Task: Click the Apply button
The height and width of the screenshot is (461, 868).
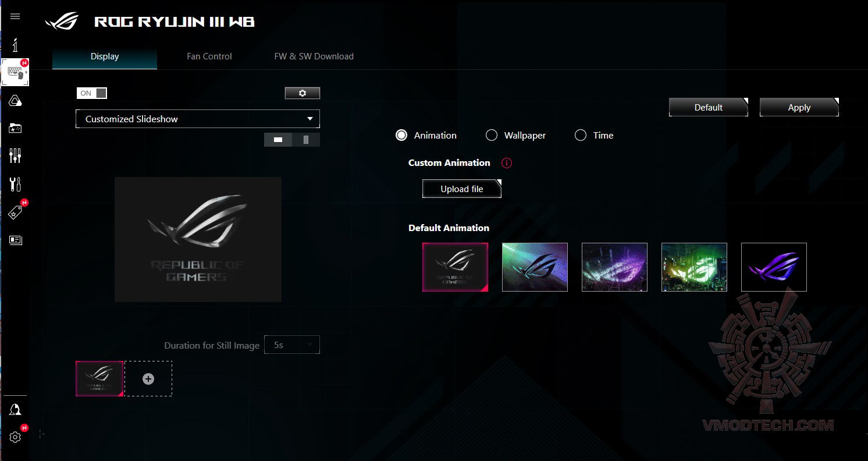Action: point(799,107)
